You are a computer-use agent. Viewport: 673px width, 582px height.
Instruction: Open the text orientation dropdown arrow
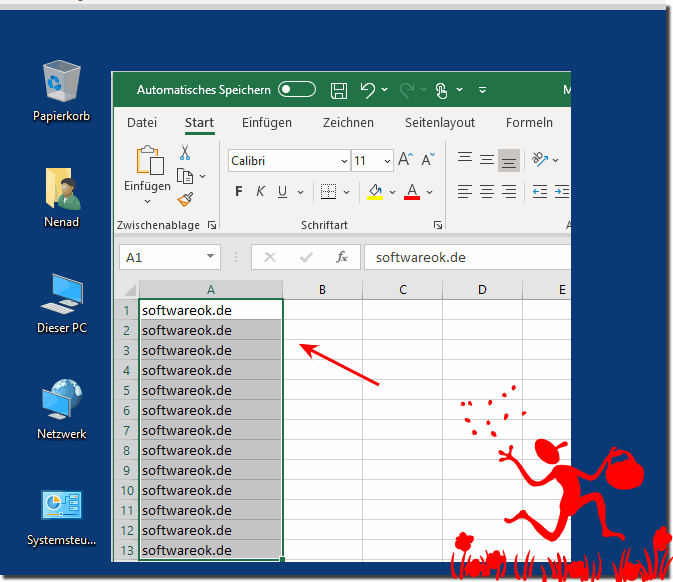[556, 161]
